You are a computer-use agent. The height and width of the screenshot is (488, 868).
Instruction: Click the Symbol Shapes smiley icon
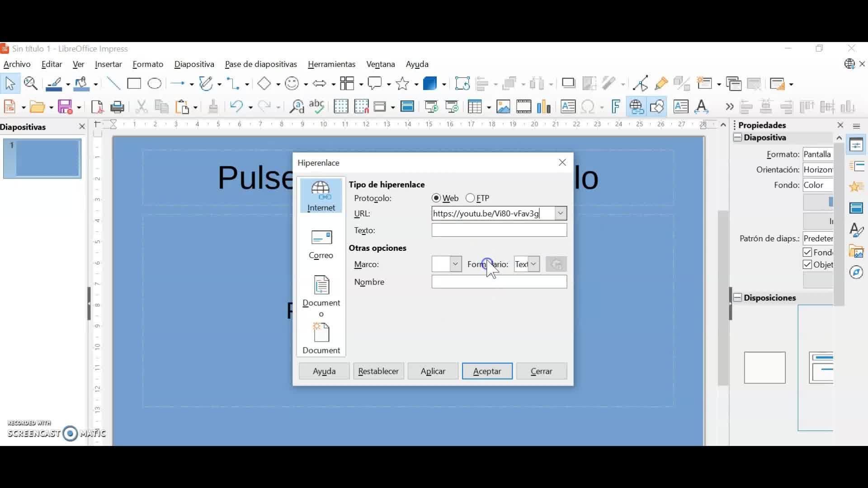pyautogui.click(x=292, y=84)
